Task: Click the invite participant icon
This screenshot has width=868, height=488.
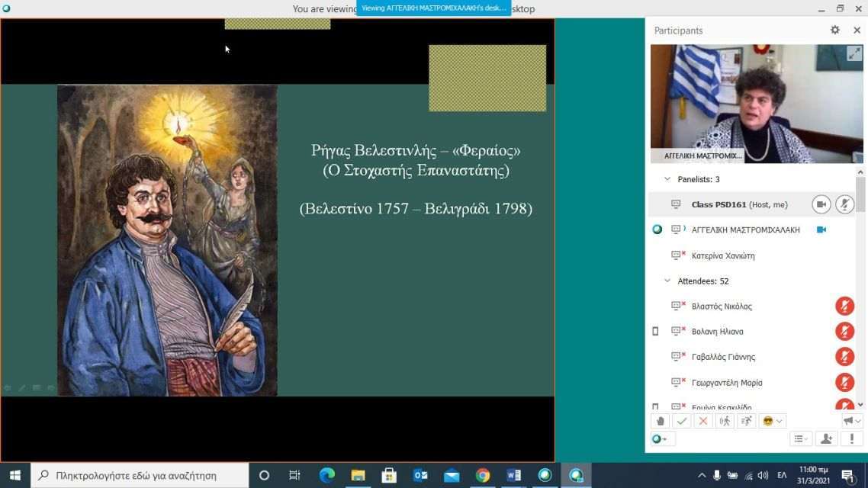Action: coord(827,439)
